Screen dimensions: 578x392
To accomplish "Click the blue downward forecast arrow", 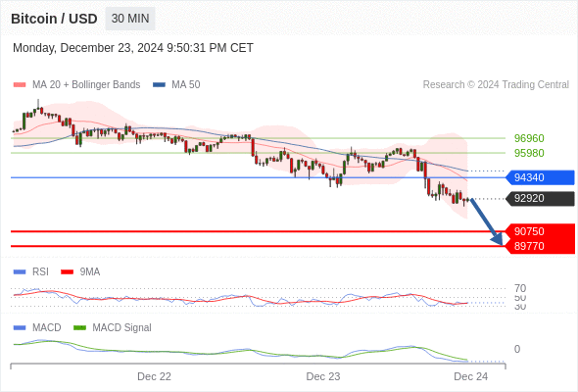I will coord(487,222).
